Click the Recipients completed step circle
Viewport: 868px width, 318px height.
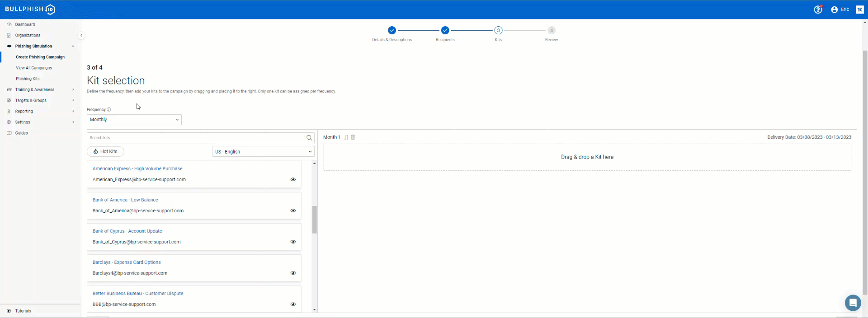(x=445, y=30)
